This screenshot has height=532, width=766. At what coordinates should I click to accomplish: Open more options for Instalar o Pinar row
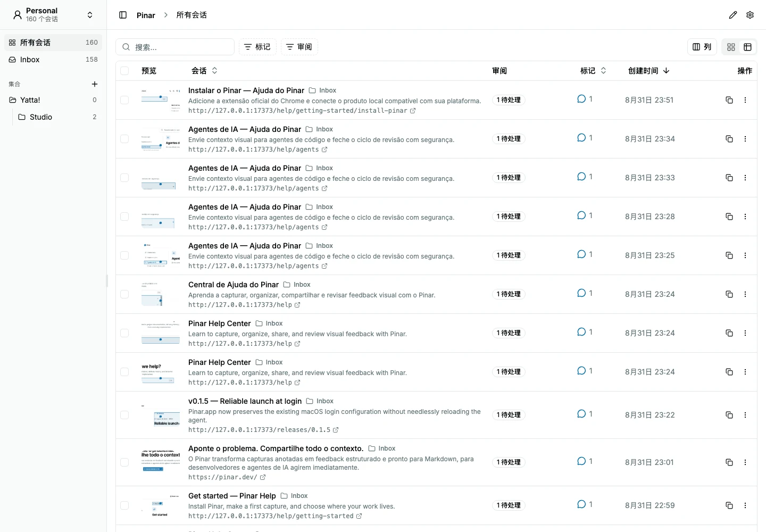[x=745, y=100]
